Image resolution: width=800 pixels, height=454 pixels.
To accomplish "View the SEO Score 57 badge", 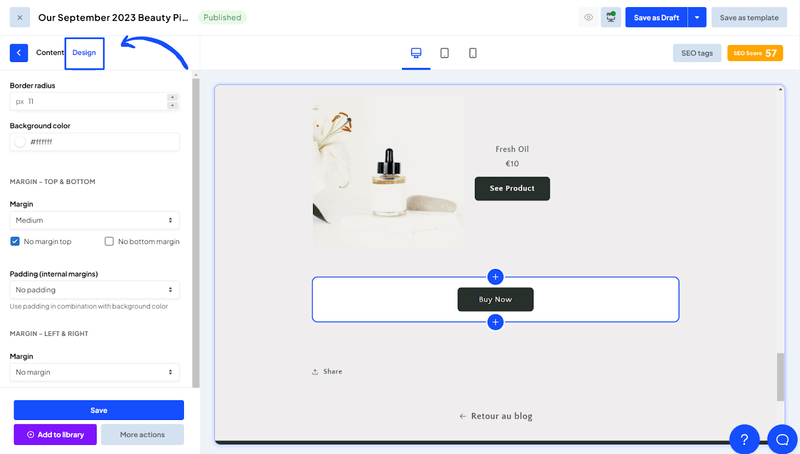I will click(x=755, y=53).
